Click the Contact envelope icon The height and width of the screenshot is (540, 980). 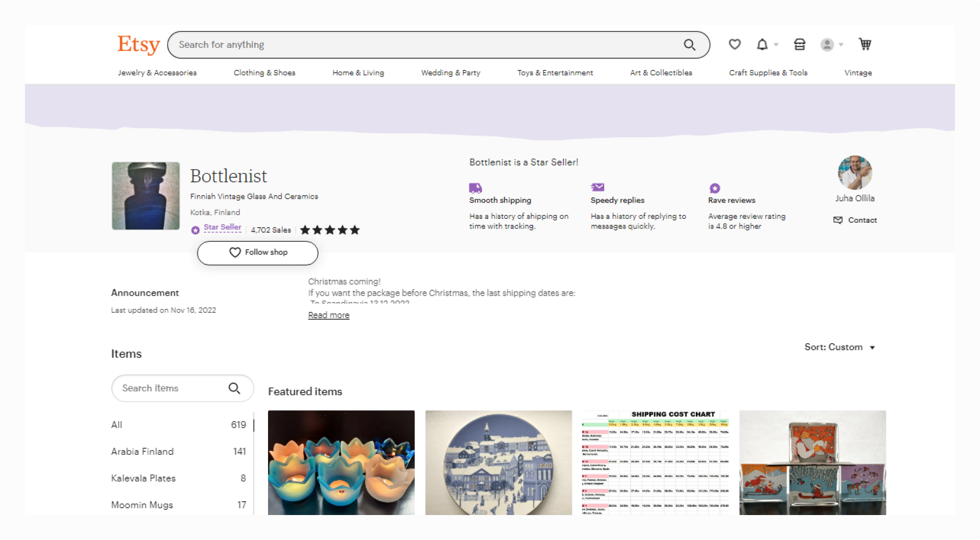pyautogui.click(x=838, y=220)
